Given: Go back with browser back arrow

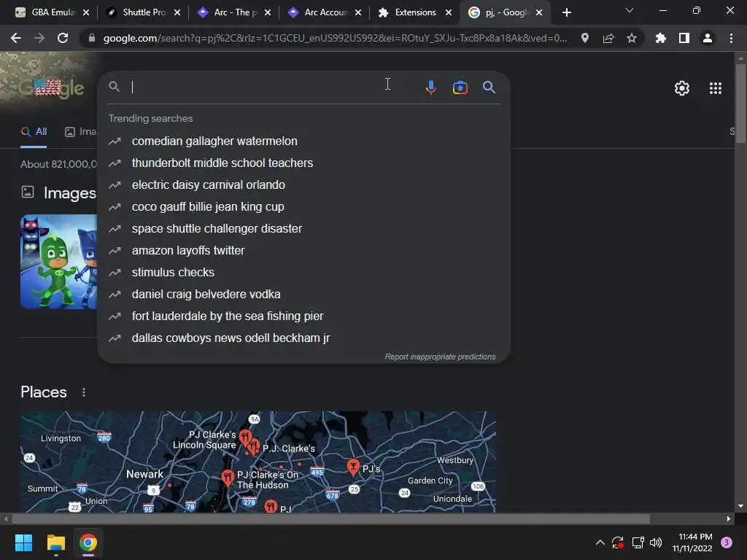Looking at the screenshot, I should pos(16,38).
